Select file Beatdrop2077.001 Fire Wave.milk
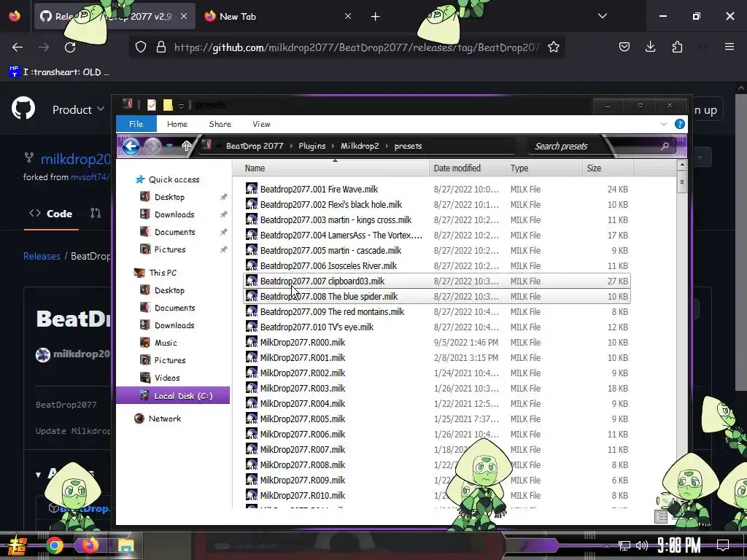Screen dimensions: 747x560 [x=436, y=189]
